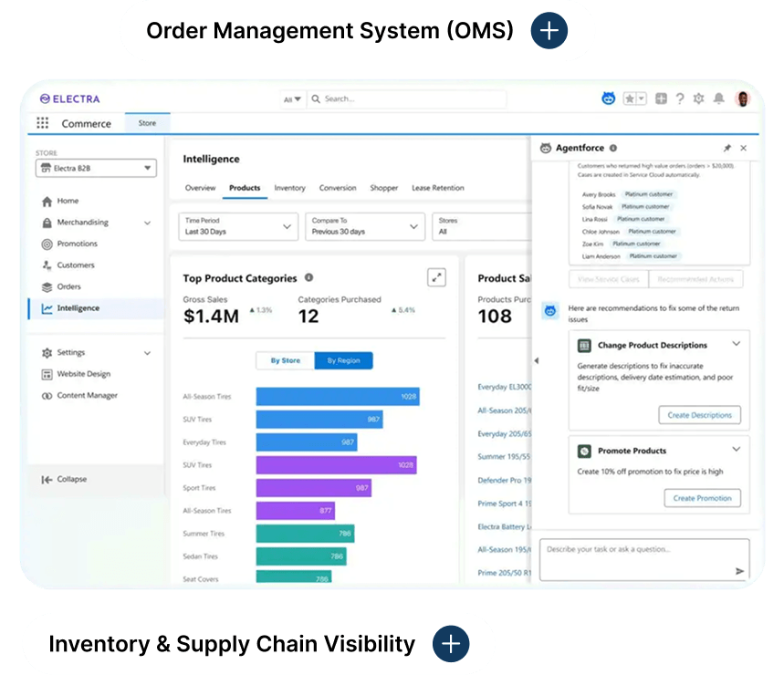Viewport: 784px width, 675px height.
Task: Switch chart view to By Store
Action: tap(286, 360)
